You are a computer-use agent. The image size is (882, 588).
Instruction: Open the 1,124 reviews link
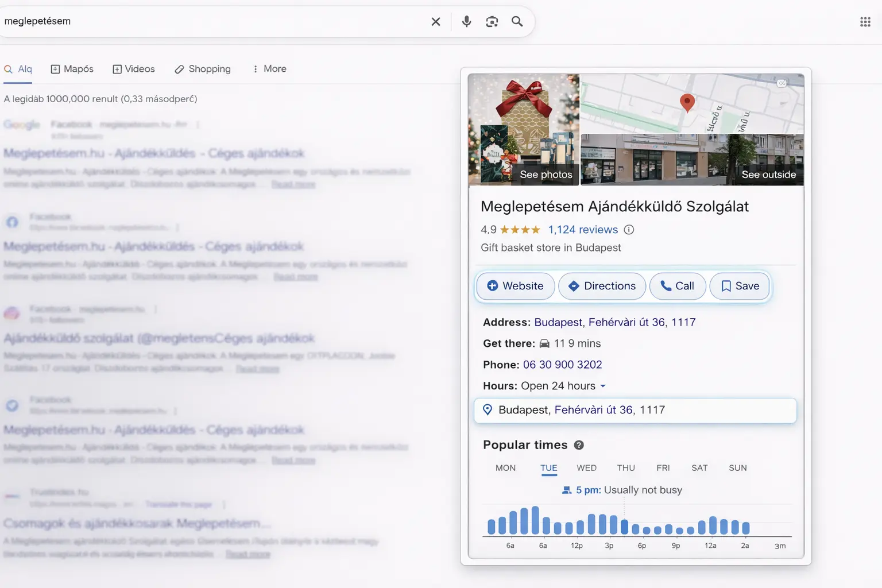(583, 229)
